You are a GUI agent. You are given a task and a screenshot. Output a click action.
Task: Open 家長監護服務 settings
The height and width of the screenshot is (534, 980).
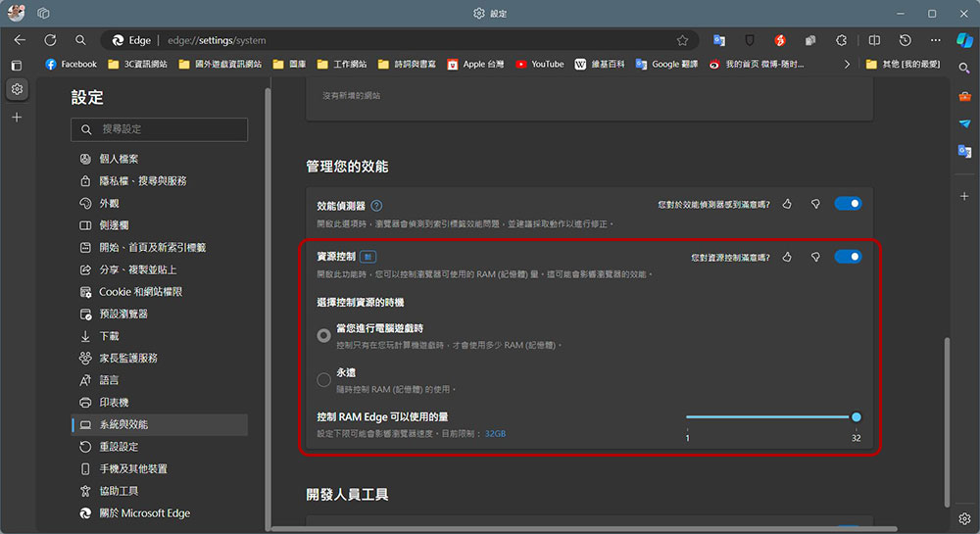(x=160, y=358)
